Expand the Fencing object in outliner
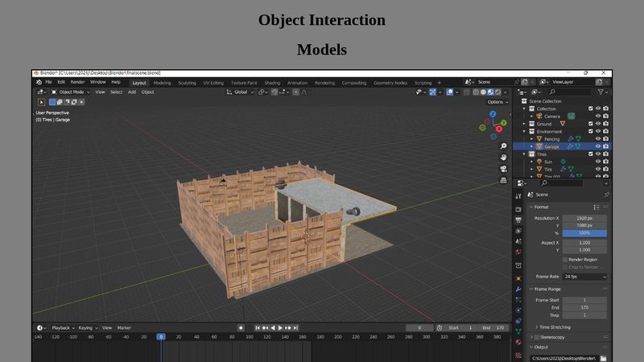 click(531, 139)
